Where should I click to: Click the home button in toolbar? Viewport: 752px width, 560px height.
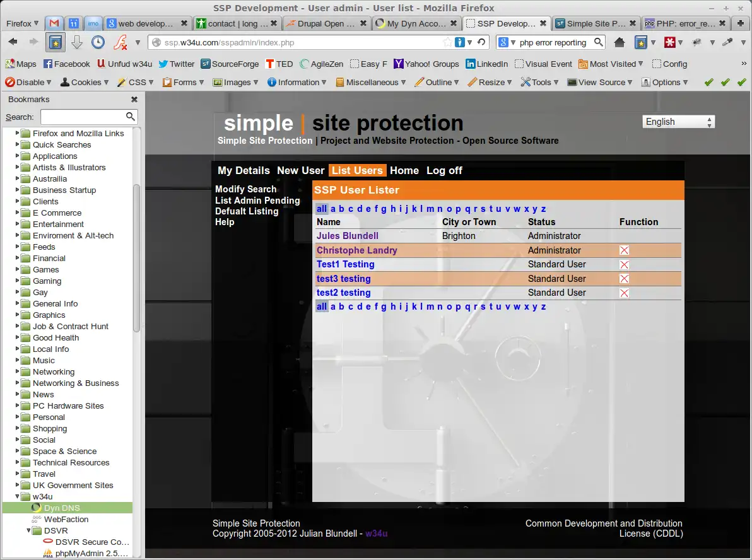(x=619, y=42)
